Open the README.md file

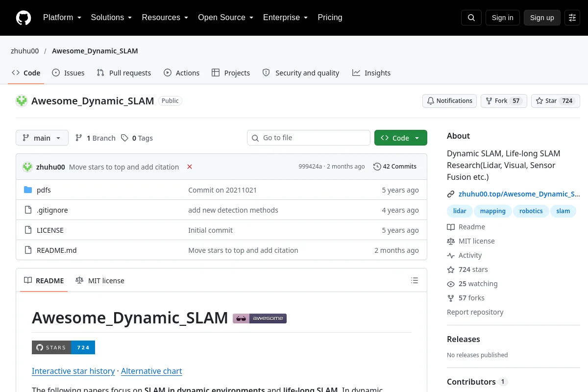57,250
